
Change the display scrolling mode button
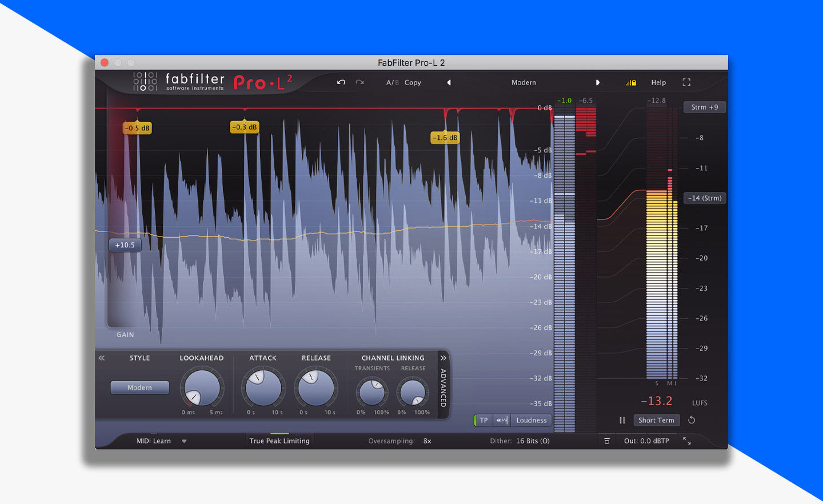pos(502,420)
